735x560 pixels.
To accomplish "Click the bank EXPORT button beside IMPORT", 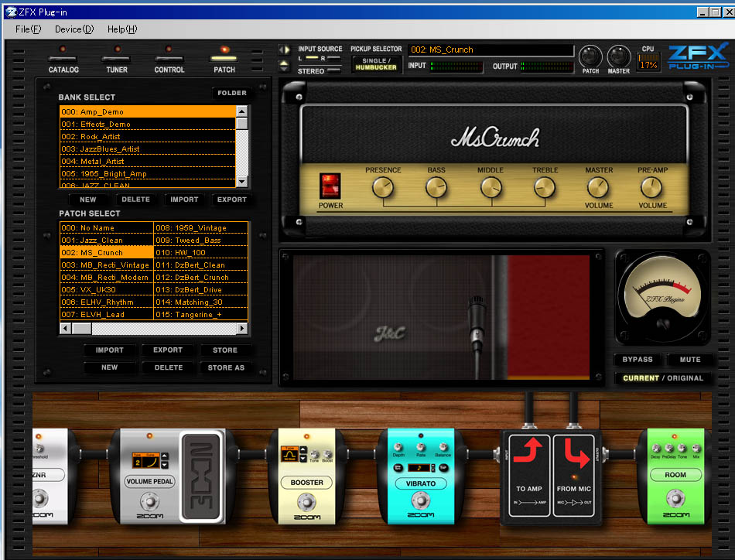I will coord(231,199).
